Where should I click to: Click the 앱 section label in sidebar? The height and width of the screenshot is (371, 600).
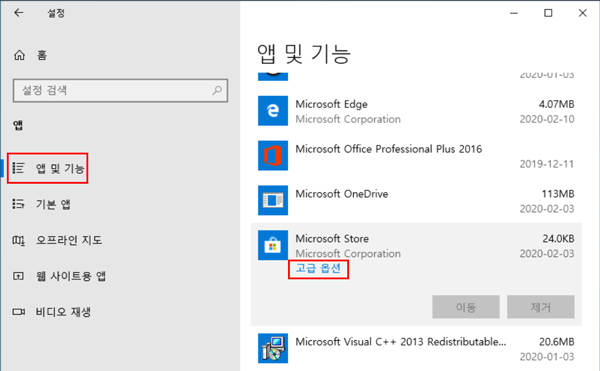pyautogui.click(x=18, y=125)
